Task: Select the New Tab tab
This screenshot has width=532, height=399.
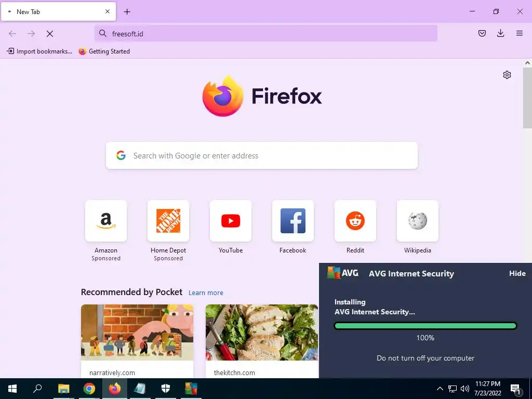Action: click(58, 12)
